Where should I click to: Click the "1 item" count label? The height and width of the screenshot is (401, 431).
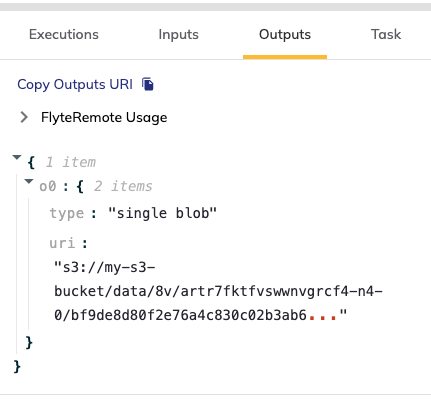(x=71, y=162)
